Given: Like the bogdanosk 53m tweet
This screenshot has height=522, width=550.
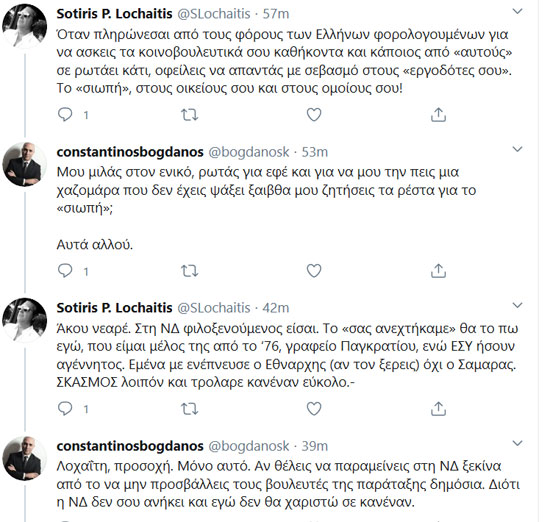Looking at the screenshot, I should point(314,271).
